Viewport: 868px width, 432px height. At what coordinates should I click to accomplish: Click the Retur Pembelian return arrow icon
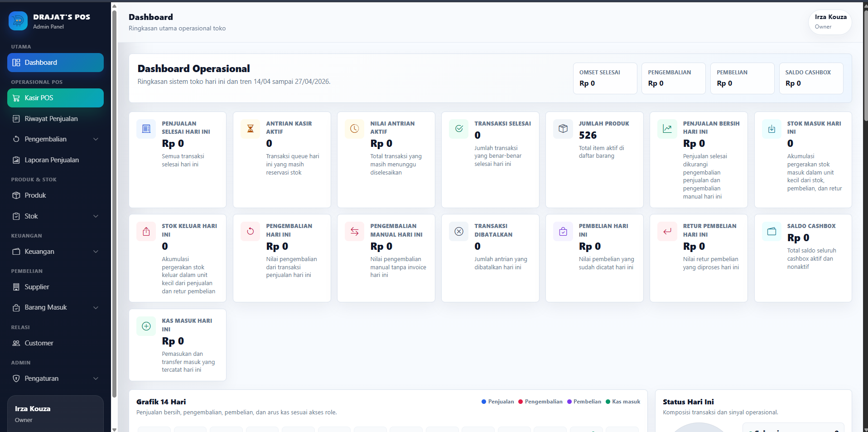pyautogui.click(x=667, y=232)
